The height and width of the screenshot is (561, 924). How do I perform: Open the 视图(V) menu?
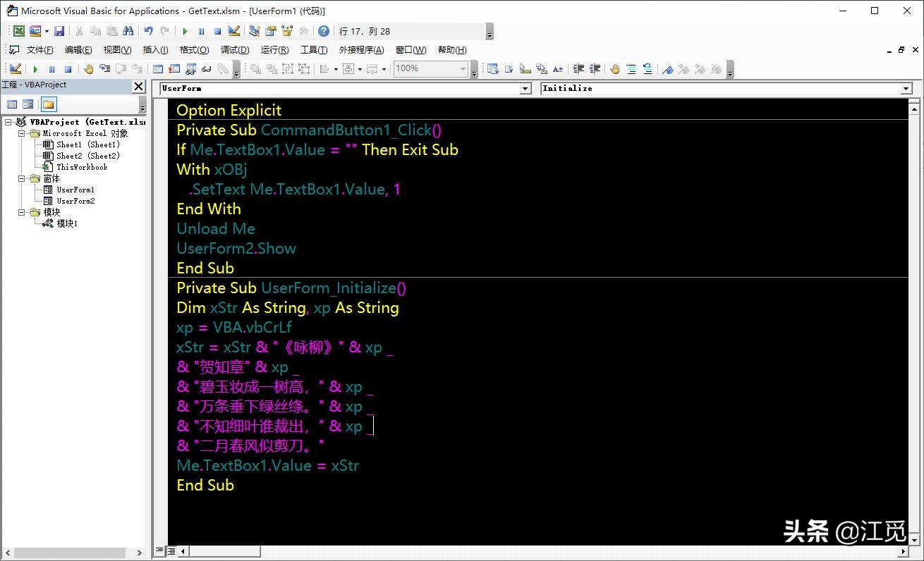click(x=117, y=50)
